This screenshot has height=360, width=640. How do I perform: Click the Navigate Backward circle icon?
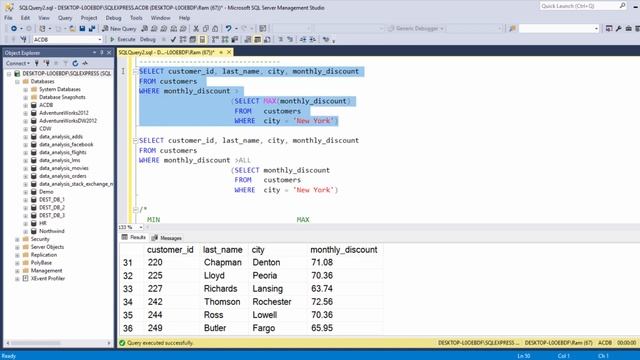13,29
